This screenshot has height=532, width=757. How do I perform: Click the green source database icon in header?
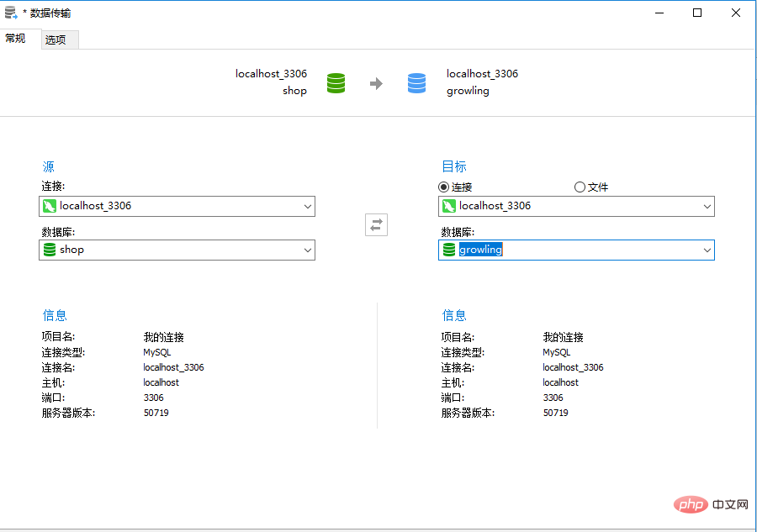336,83
